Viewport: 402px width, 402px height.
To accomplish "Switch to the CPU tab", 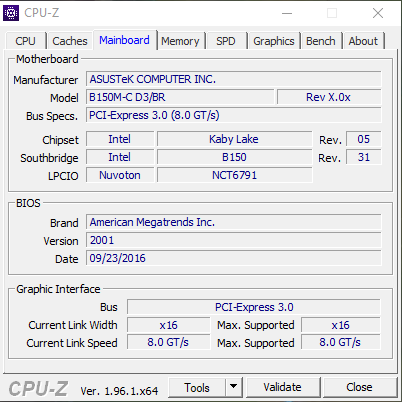I will [25, 41].
